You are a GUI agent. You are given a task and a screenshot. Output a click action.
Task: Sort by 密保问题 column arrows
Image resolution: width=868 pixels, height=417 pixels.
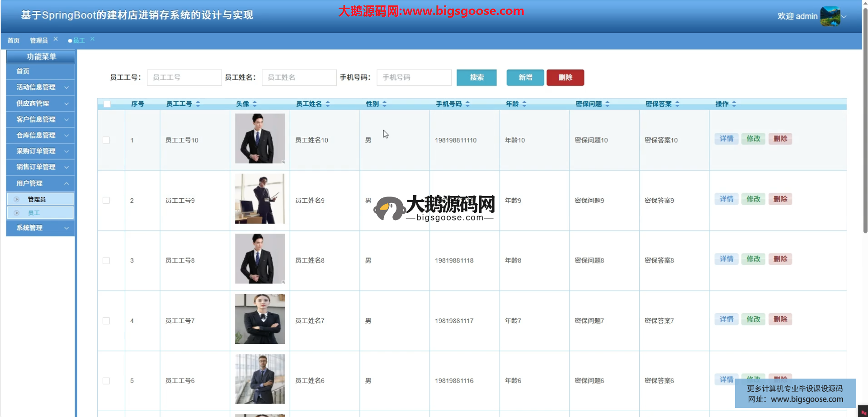(x=608, y=104)
